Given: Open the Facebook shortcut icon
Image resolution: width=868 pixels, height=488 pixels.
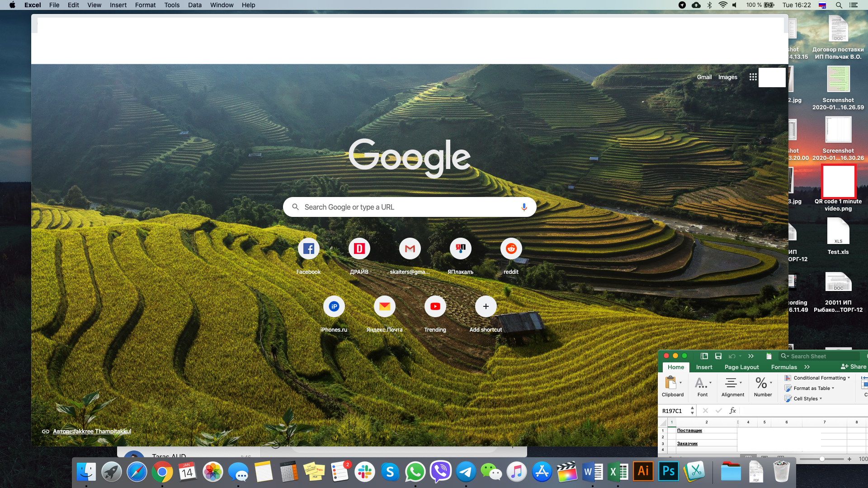Looking at the screenshot, I should [x=308, y=249].
